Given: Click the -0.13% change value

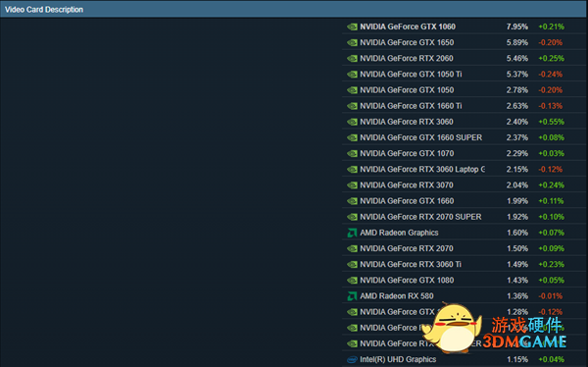Looking at the screenshot, I should [x=551, y=106].
